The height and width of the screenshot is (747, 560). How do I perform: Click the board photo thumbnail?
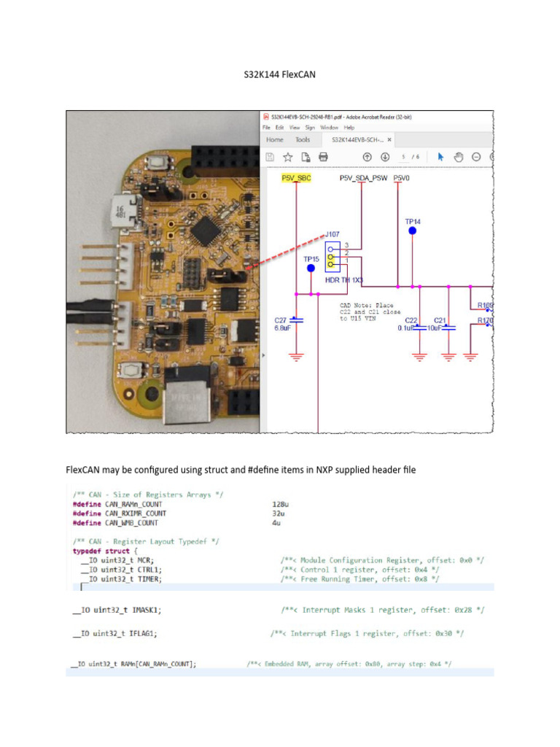point(163,272)
